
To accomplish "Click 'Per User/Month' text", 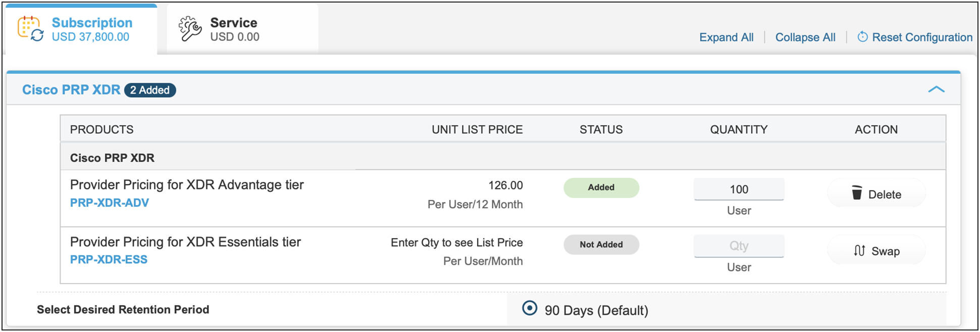I will [483, 261].
